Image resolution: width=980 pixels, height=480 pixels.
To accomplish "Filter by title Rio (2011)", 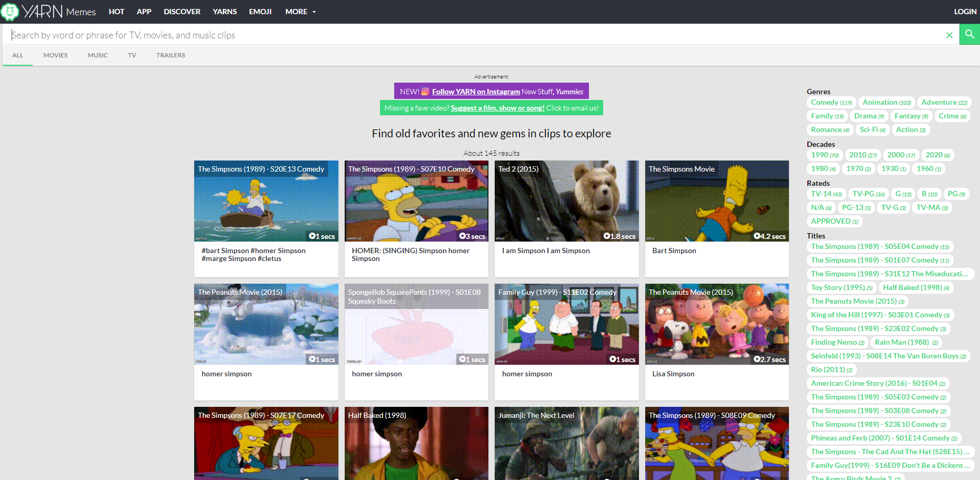I will [832, 369].
